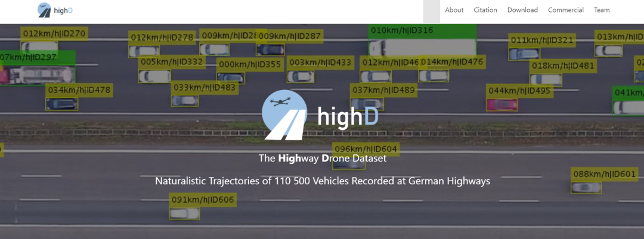
Task: Click the vehicle label 033km/h|ID483
Action: point(205,88)
